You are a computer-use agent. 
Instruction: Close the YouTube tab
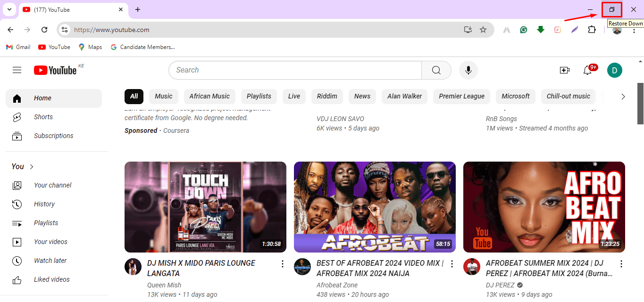click(x=121, y=9)
